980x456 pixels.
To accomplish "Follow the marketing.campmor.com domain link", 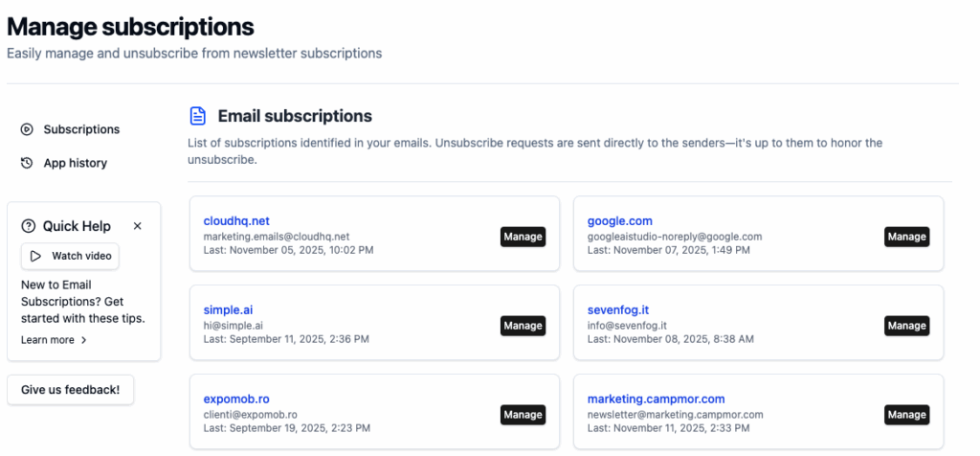I will 656,399.
